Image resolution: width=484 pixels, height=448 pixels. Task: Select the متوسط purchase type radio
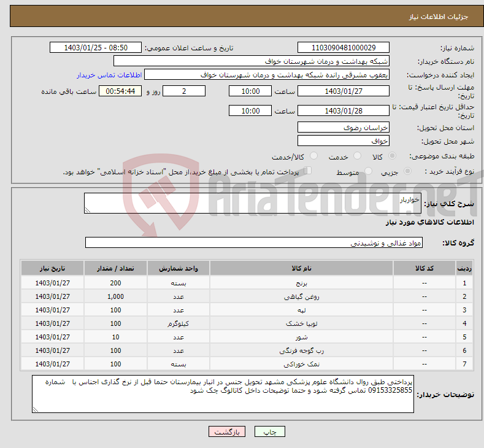pos(368,171)
